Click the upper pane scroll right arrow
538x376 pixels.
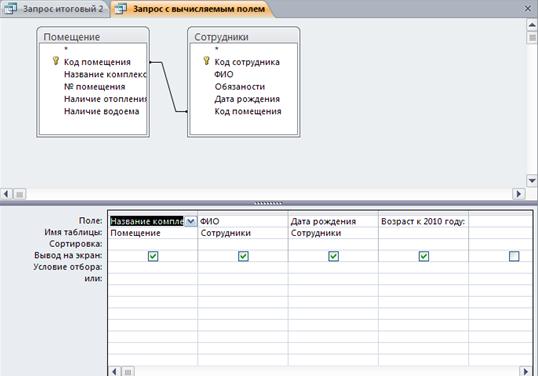pos(519,194)
